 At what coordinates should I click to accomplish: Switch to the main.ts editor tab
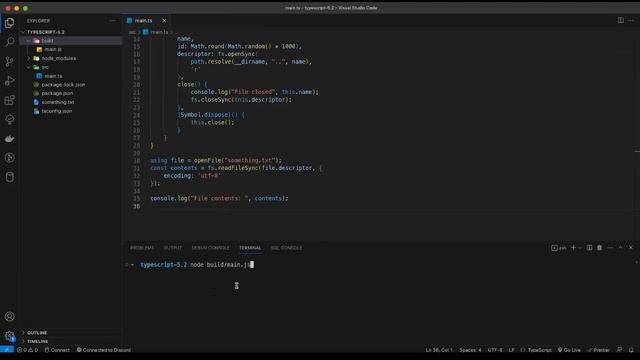pos(143,20)
